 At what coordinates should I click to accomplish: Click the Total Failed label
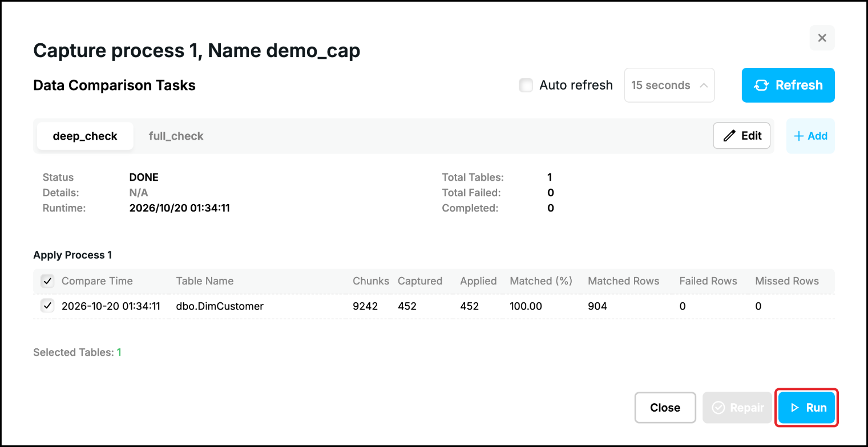tap(471, 193)
